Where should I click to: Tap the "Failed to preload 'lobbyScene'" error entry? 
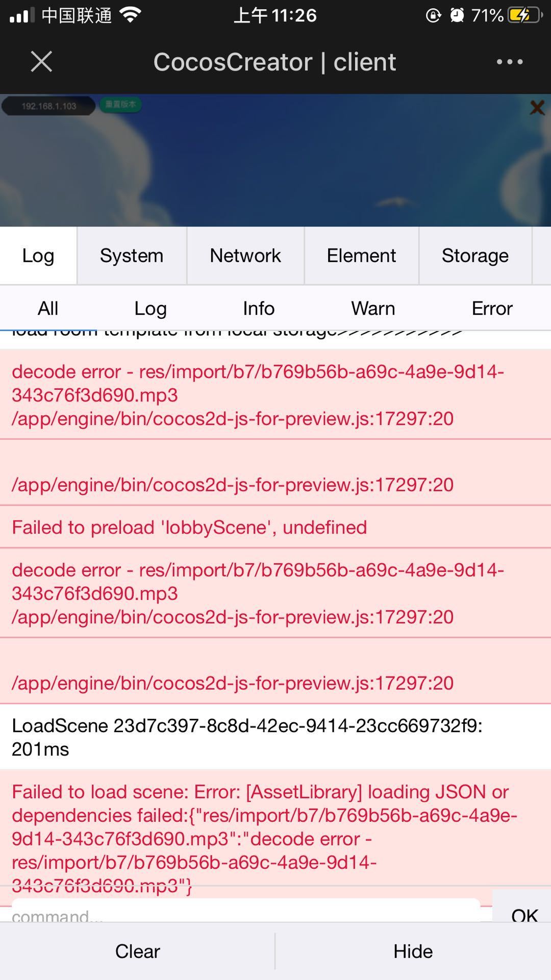189,527
